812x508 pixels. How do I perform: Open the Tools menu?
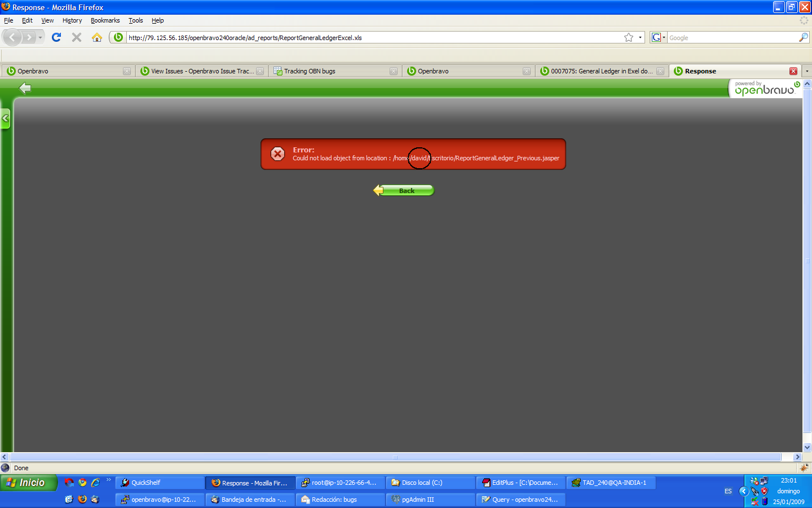[136, 20]
